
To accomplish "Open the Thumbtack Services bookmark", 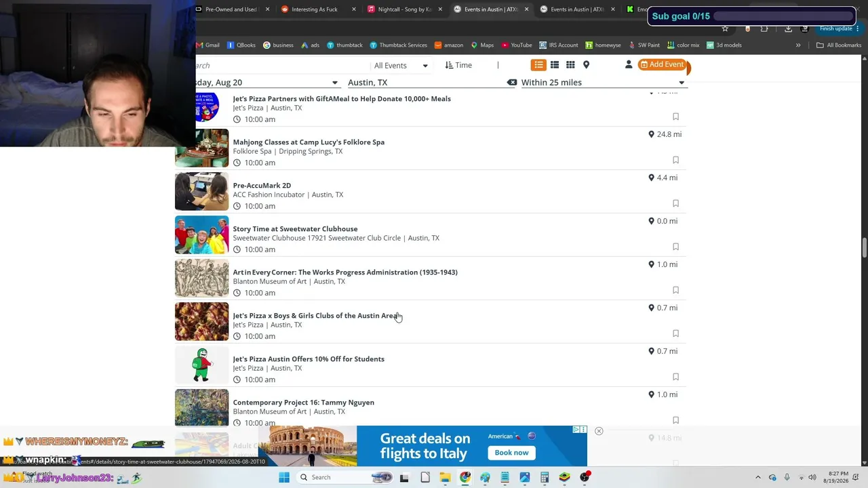I will tap(399, 45).
